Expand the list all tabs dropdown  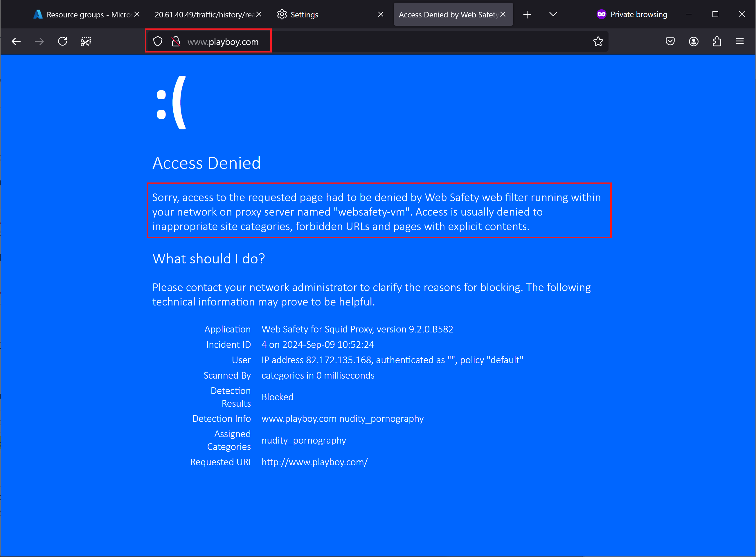[x=553, y=14]
